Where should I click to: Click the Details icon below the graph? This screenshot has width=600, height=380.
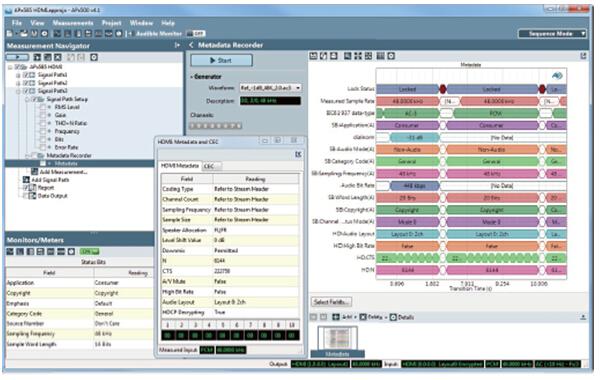click(393, 317)
